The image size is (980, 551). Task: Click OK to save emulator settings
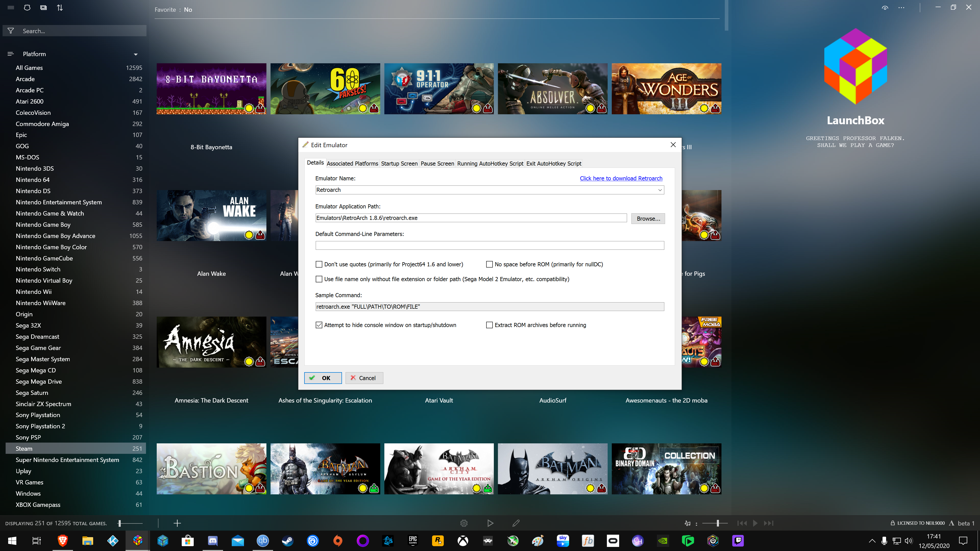[323, 378]
